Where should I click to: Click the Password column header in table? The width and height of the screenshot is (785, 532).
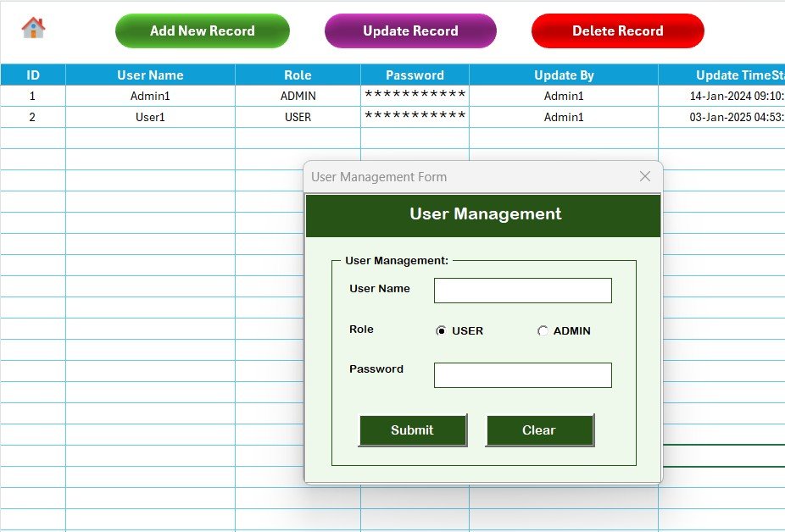coord(415,75)
